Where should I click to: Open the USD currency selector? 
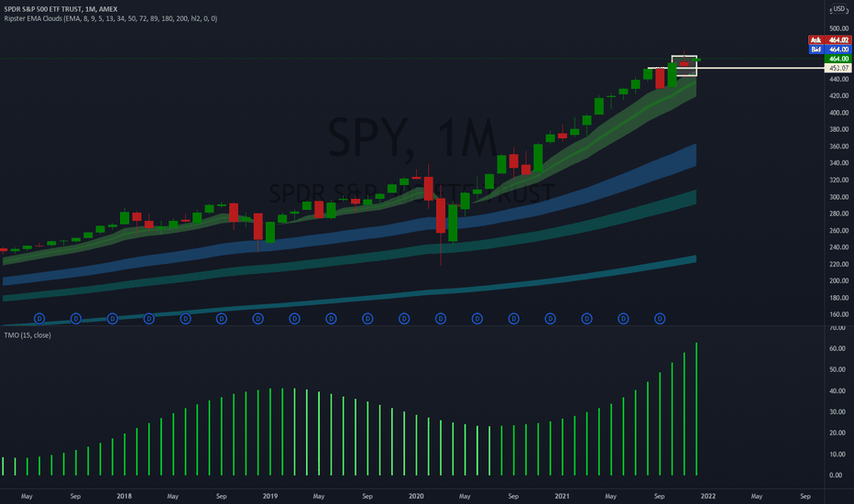(838, 9)
